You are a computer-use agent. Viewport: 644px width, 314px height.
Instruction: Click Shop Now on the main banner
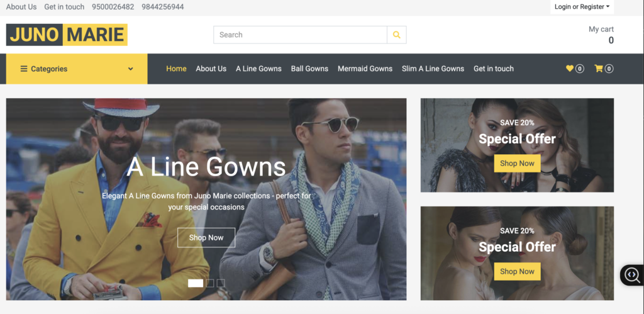coord(206,238)
